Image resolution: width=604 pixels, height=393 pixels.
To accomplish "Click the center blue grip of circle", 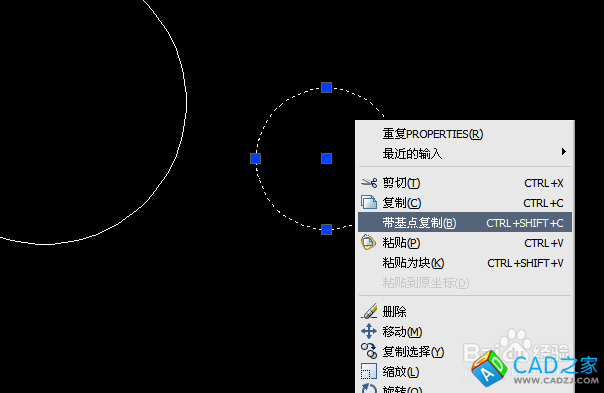I will pos(326,158).
